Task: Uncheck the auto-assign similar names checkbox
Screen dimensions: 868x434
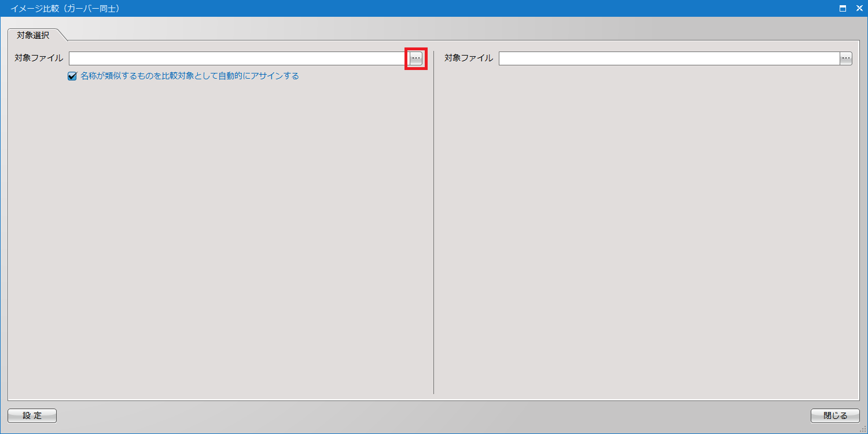Action: click(72, 76)
